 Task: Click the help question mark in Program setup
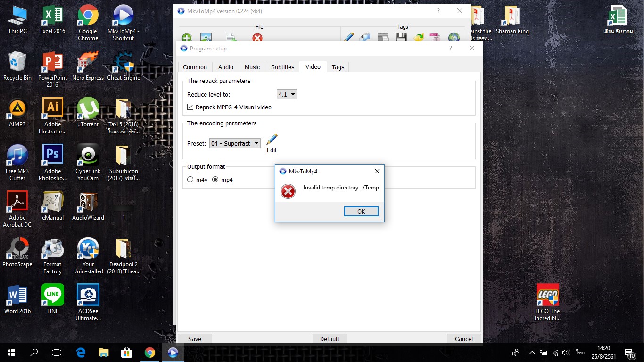(451, 48)
